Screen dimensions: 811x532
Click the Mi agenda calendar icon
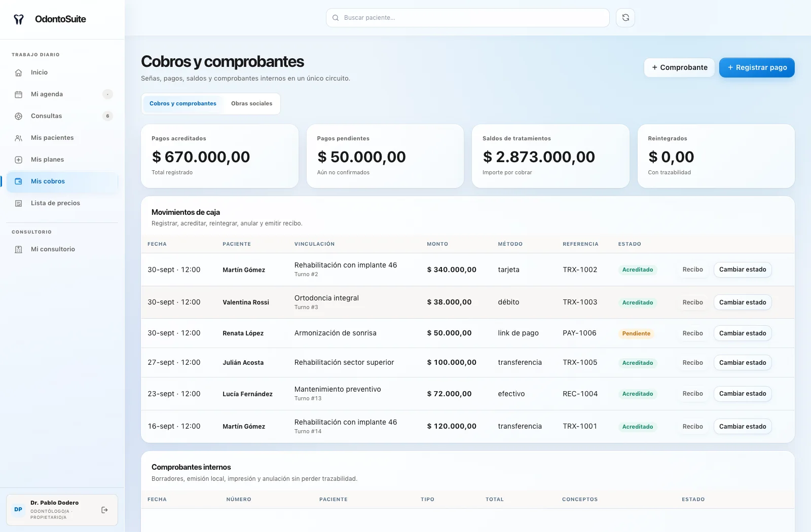click(x=19, y=94)
